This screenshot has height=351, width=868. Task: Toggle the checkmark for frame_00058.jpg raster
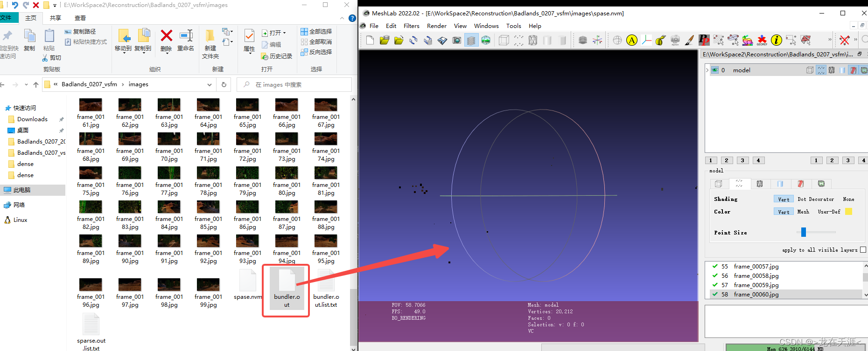[x=715, y=275]
